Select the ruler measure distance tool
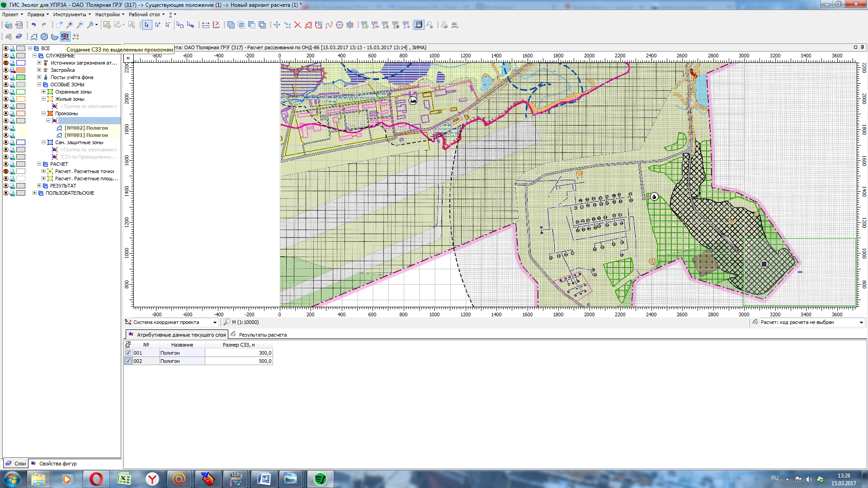Image resolution: width=868 pixels, height=488 pixels. tap(206, 25)
